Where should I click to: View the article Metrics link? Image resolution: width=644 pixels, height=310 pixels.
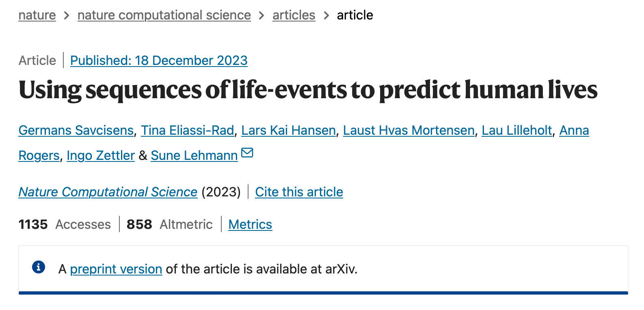pos(250,224)
